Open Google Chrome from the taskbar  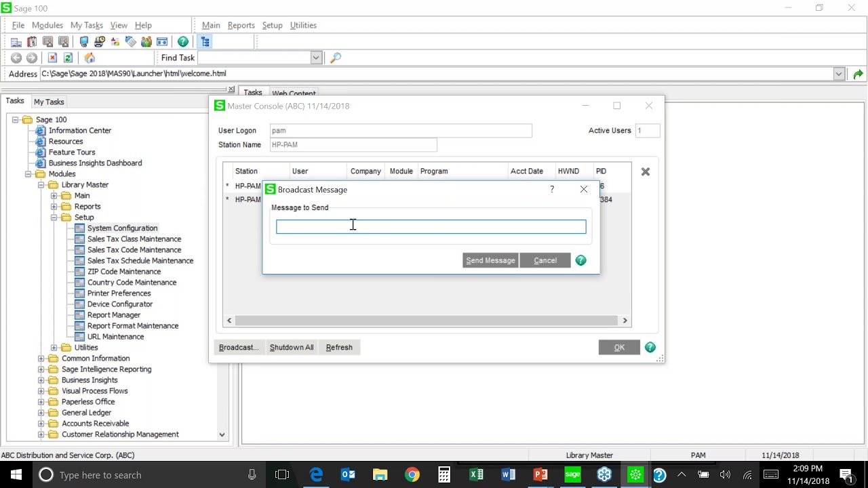[412, 474]
